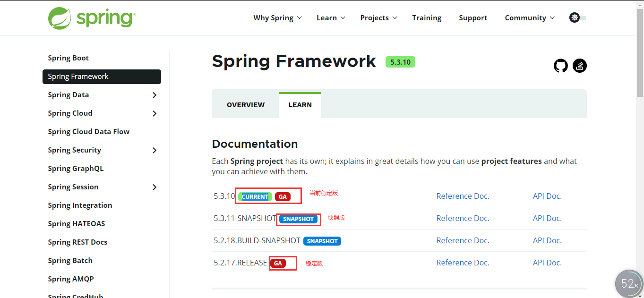
Task: Expand the Spring Security chevron
Action: 155,150
